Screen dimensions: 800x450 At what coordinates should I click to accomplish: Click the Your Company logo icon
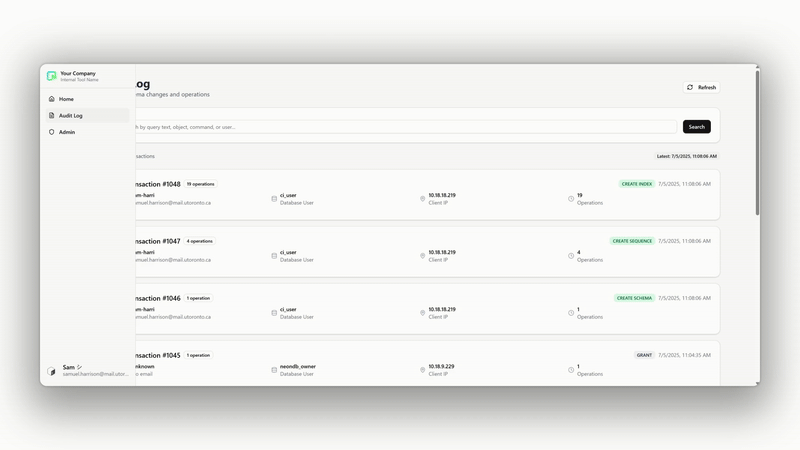[52, 76]
